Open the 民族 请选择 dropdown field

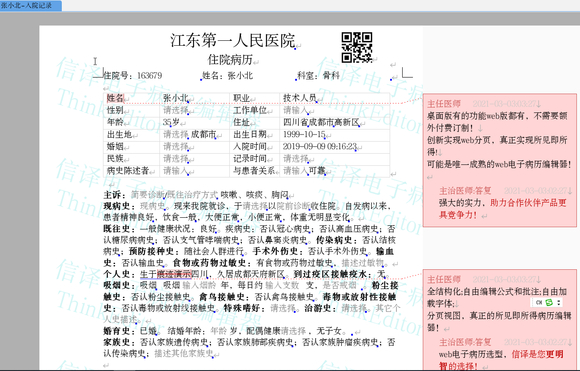pos(176,159)
